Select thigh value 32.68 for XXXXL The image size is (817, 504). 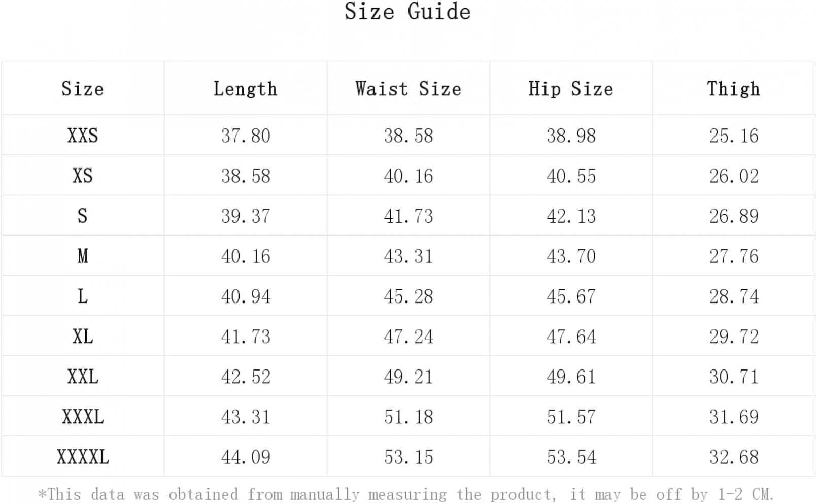(x=734, y=457)
